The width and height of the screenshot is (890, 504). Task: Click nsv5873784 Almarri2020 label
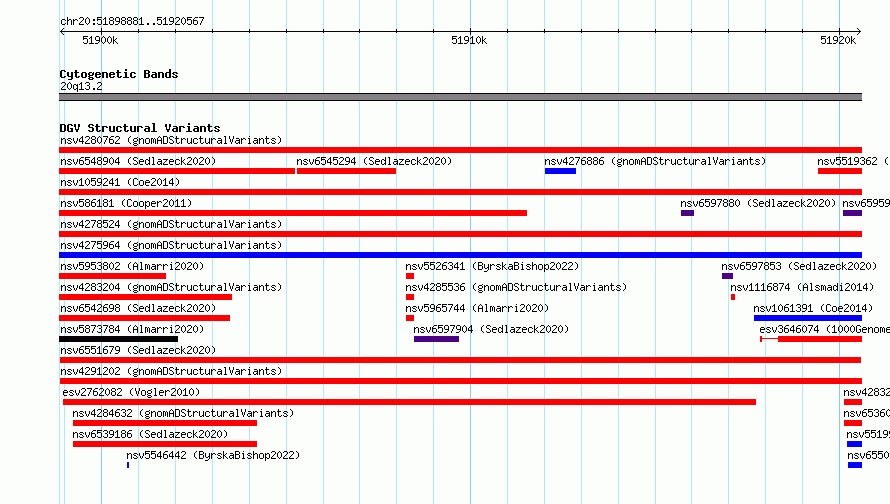132,329
